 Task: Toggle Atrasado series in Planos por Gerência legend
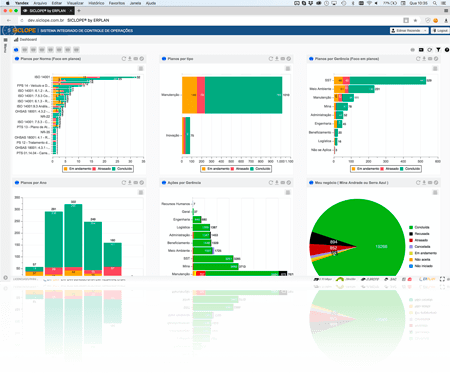(x=389, y=169)
